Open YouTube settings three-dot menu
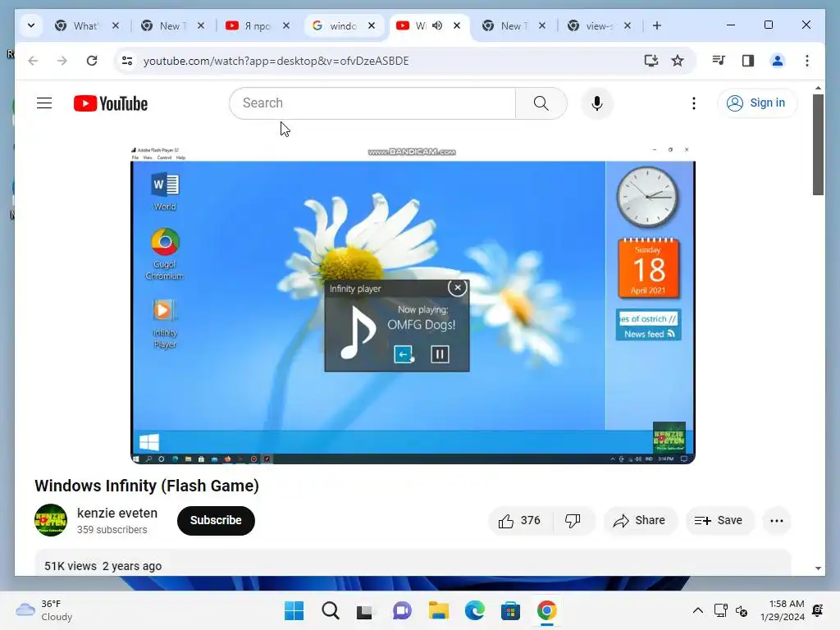The width and height of the screenshot is (840, 630). pos(694,103)
